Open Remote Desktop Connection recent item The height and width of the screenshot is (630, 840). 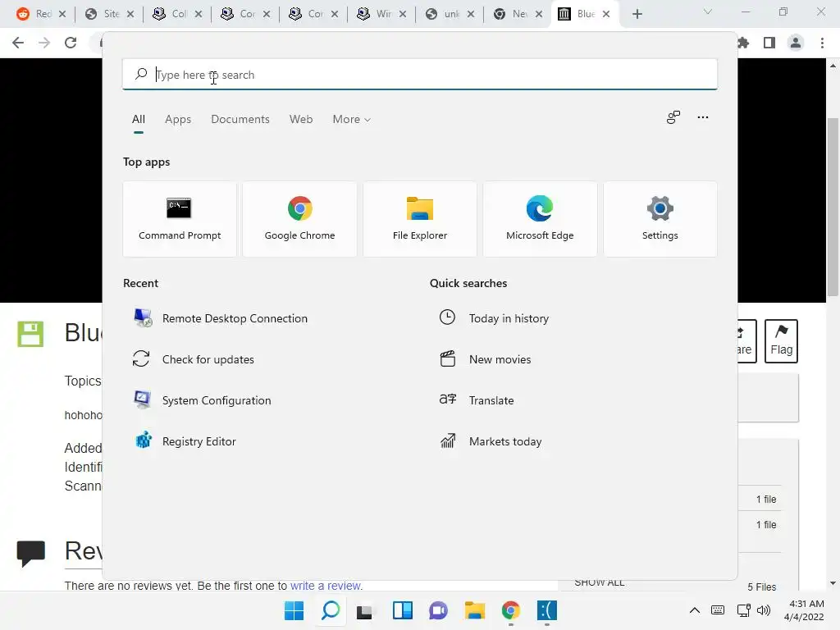click(221, 318)
